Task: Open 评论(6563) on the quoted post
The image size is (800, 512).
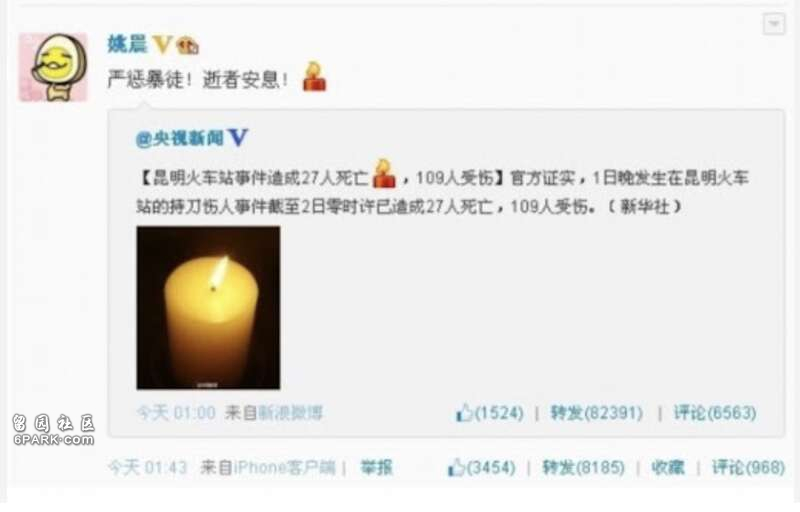Action: pos(715,413)
